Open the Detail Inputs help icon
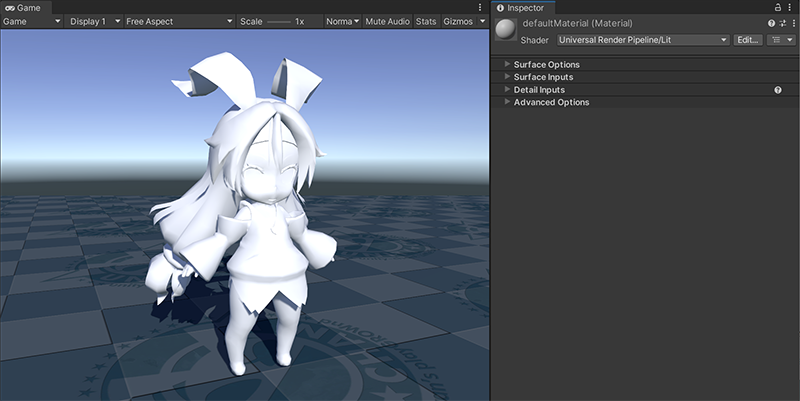Screen dimensions: 800x401 (x=778, y=90)
